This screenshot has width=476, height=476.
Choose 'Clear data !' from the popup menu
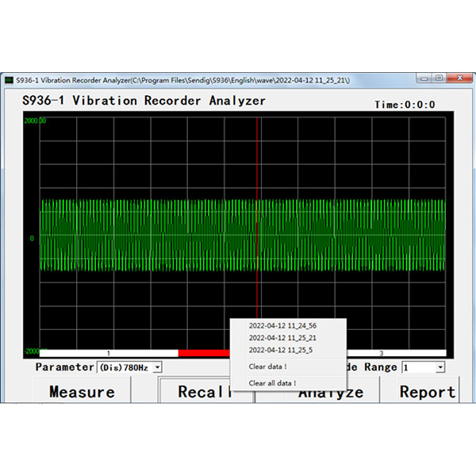(267, 367)
